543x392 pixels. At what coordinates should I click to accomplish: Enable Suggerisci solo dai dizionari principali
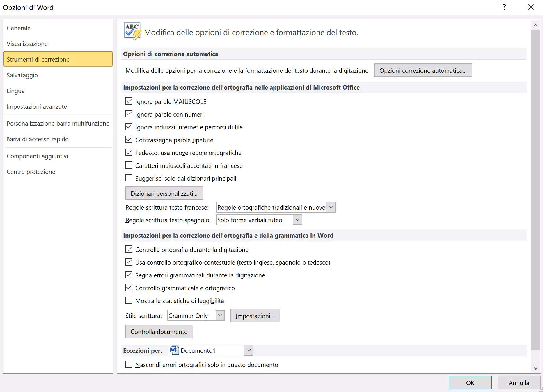pyautogui.click(x=129, y=178)
